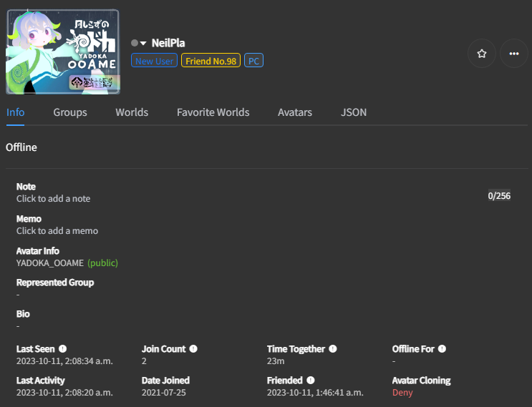Click the info icon beside Join Count
Viewport: 532px width, 407px height.
[193, 349]
